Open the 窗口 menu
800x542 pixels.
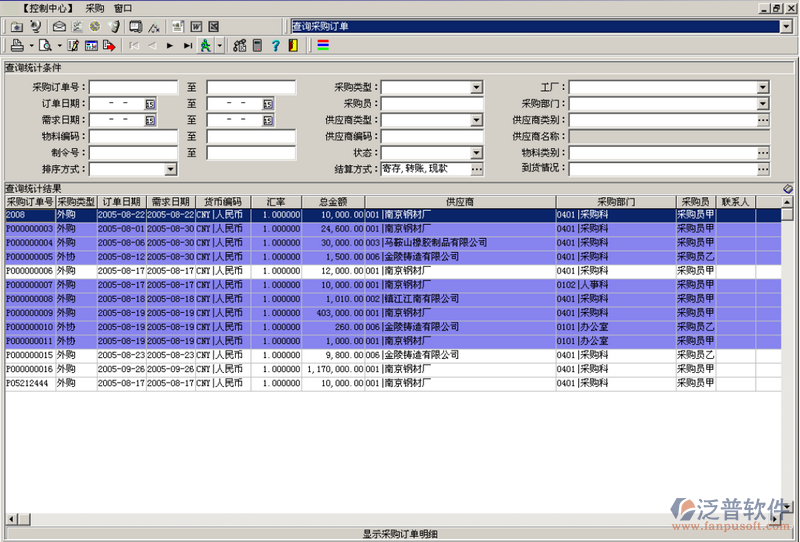123,7
